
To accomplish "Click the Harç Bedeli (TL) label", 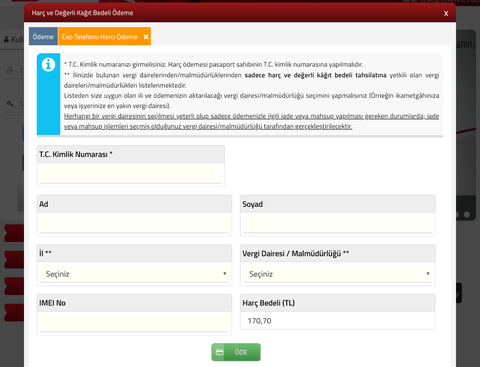I will [x=269, y=303].
